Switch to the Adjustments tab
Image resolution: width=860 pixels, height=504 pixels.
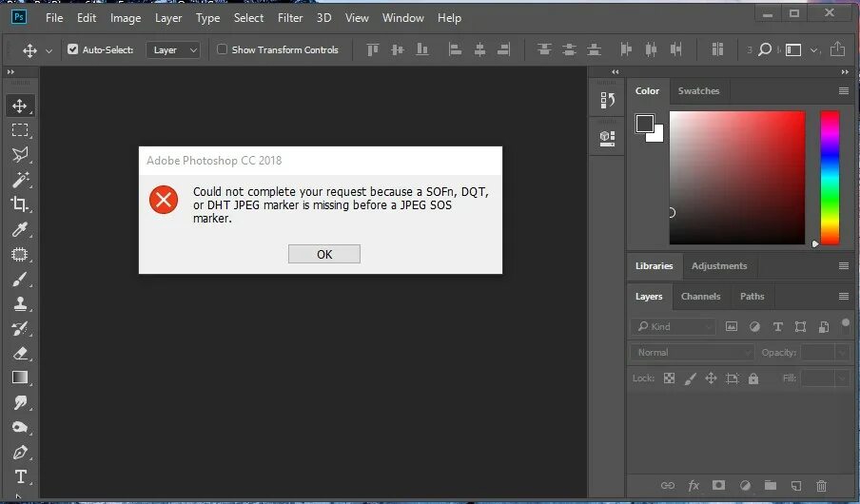pyautogui.click(x=719, y=266)
